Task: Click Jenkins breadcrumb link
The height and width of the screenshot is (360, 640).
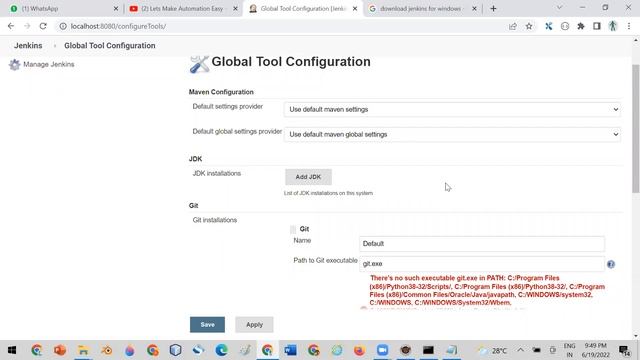Action: tap(28, 46)
